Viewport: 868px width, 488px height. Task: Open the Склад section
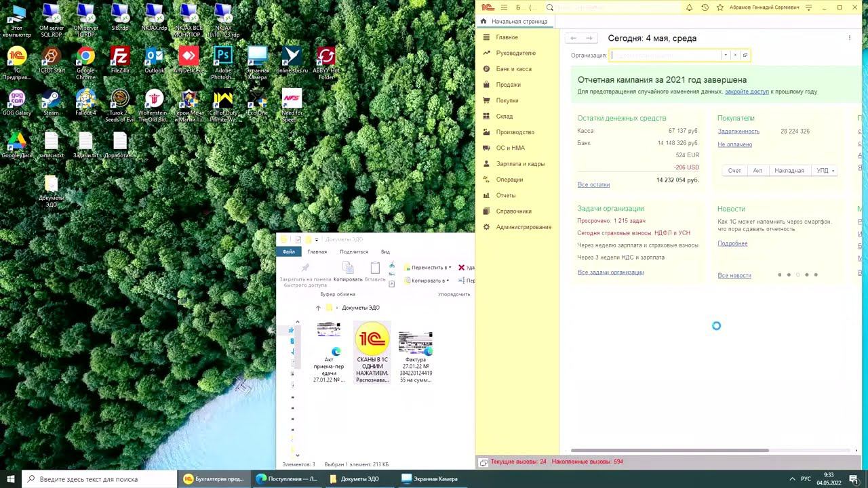505,117
